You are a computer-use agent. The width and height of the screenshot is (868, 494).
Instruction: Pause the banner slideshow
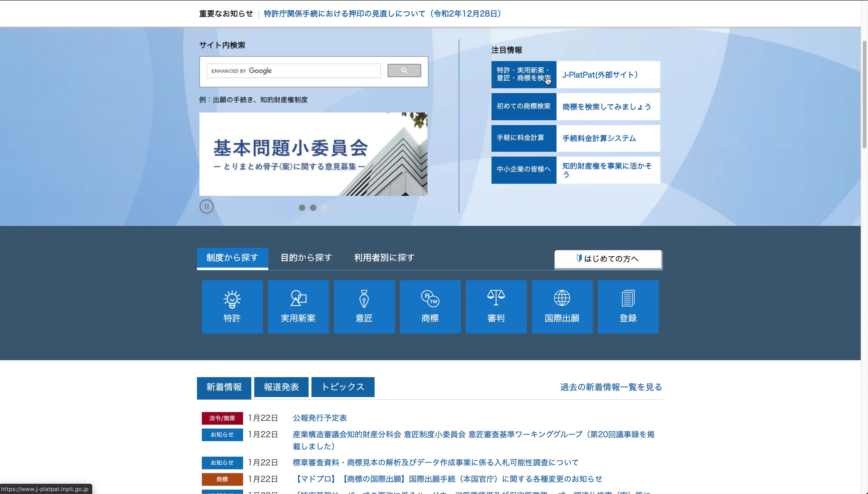pos(206,207)
